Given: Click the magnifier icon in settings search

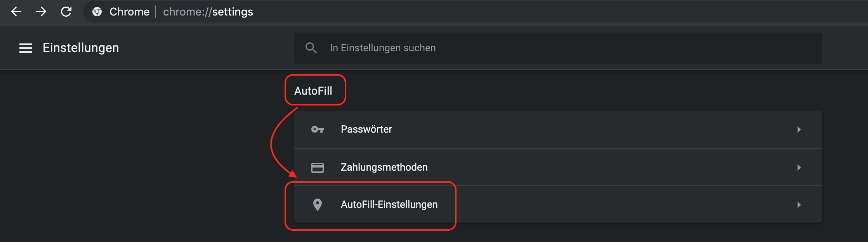Looking at the screenshot, I should pos(311,48).
